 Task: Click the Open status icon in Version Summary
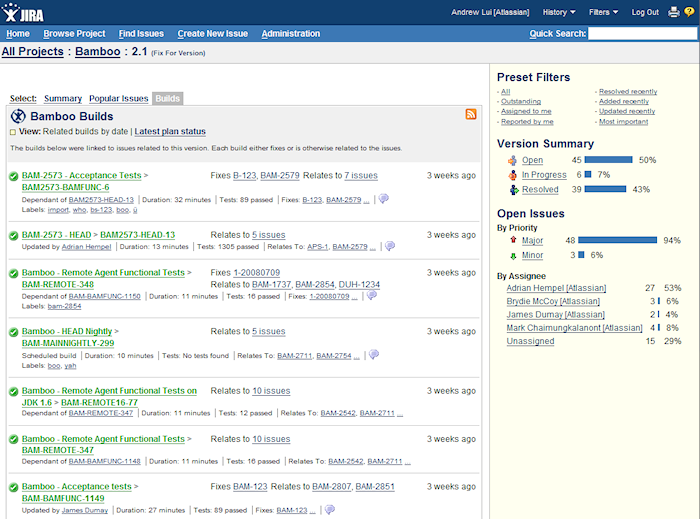(512, 160)
